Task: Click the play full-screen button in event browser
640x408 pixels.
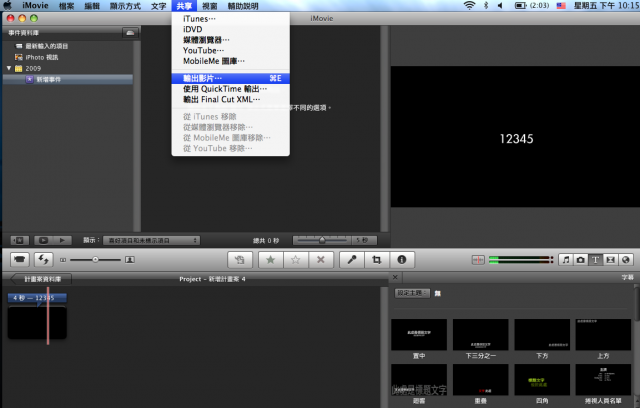Action: tap(43, 240)
